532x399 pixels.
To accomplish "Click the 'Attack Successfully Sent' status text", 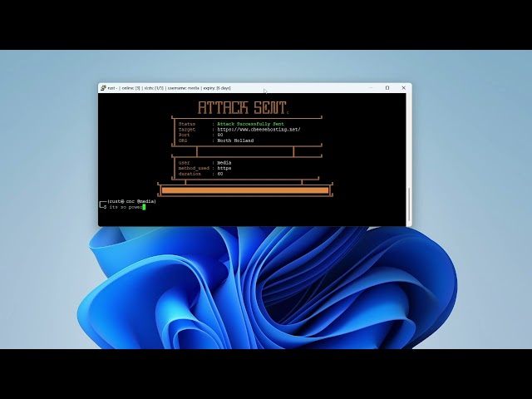I will 250,124.
